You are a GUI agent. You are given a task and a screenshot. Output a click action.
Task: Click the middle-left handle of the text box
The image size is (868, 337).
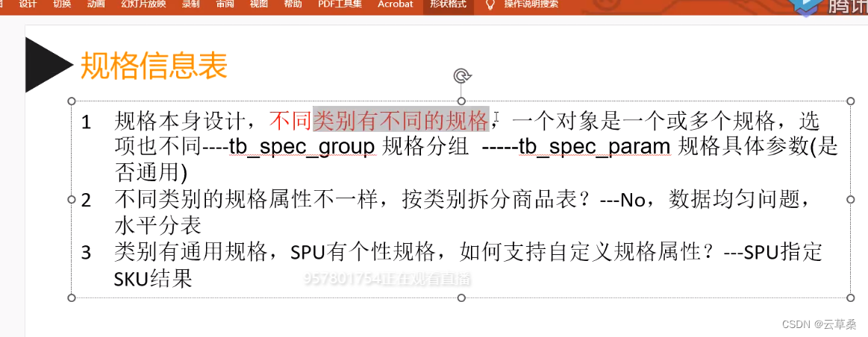click(x=72, y=199)
